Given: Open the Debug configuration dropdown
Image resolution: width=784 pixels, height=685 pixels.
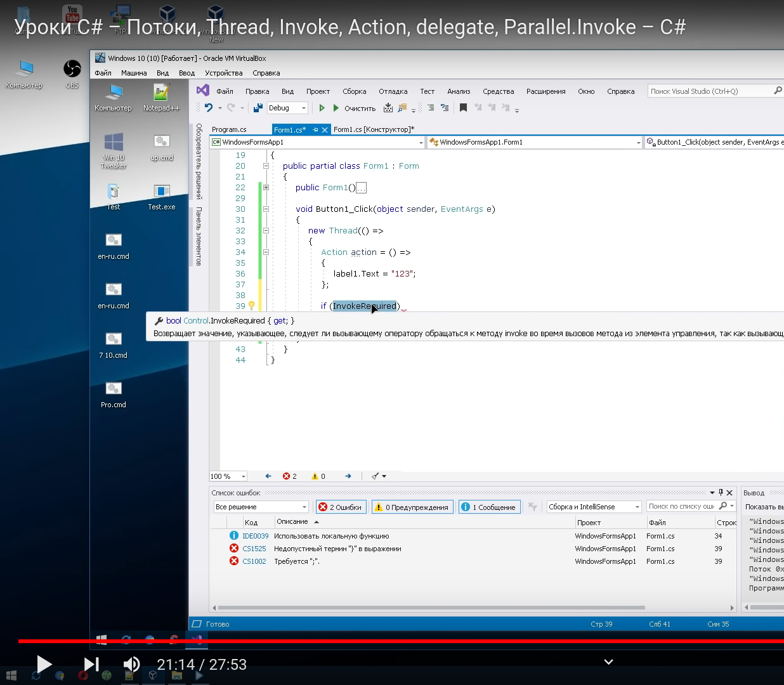Looking at the screenshot, I should click(x=287, y=108).
